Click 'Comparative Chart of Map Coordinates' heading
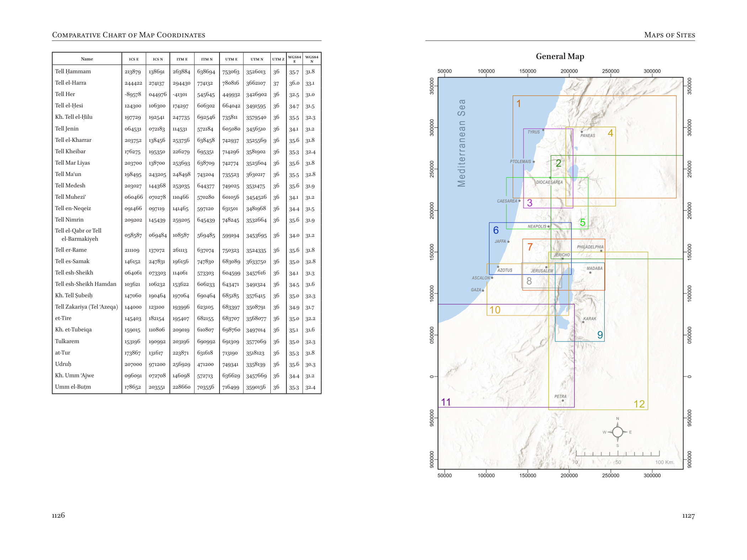747x560 pixels. [x=129, y=35]
